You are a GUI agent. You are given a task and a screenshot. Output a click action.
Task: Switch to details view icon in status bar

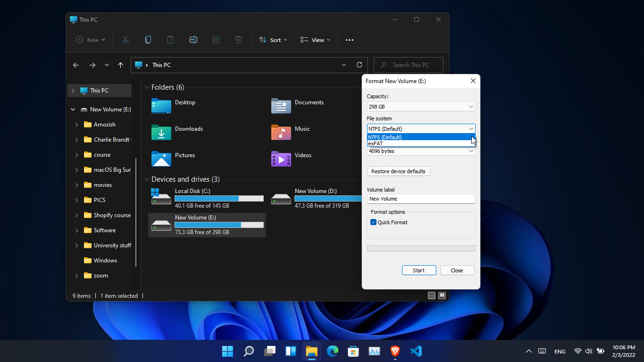431,295
